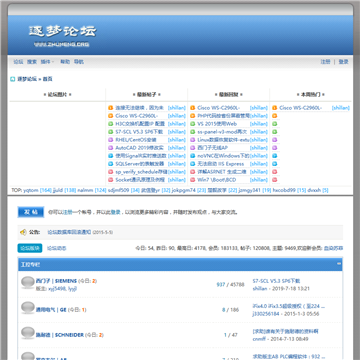Click the announcement speaker icon
The width and height of the screenshot is (360, 360).
(x=23, y=232)
